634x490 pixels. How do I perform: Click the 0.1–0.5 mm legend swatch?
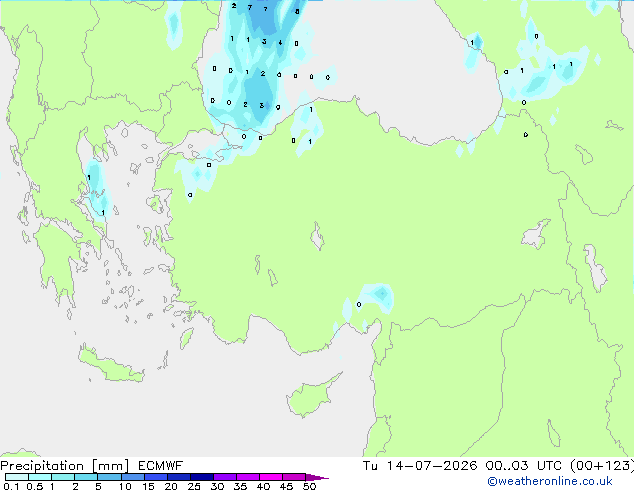[x=17, y=477]
